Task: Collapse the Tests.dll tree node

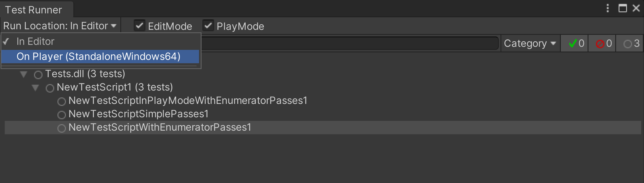Action: pos(24,74)
